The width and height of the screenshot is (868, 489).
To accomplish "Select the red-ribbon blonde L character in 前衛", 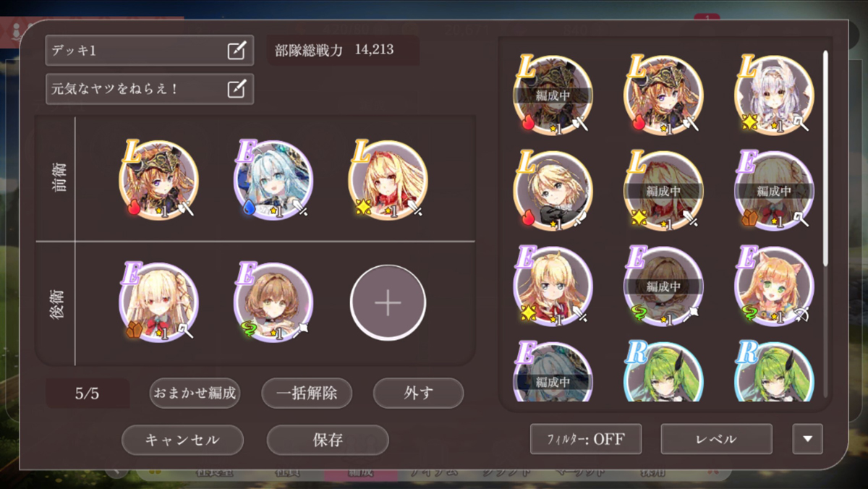I will (x=388, y=180).
